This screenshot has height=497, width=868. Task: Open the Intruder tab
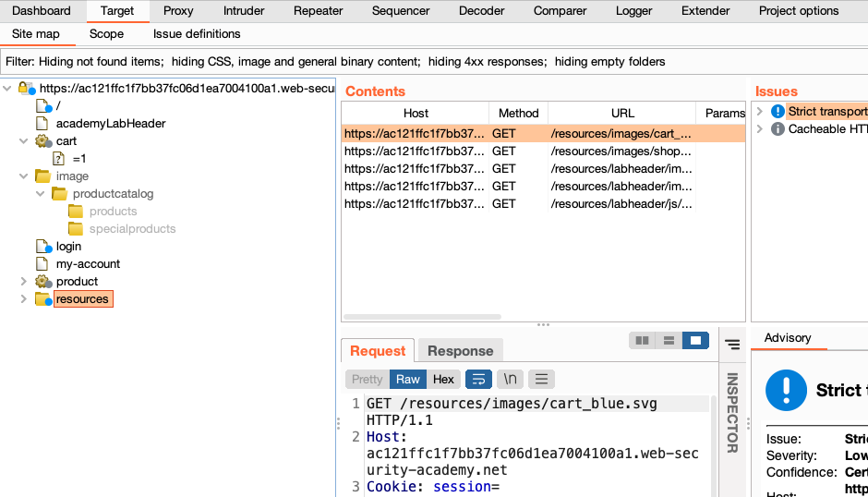pyautogui.click(x=244, y=10)
